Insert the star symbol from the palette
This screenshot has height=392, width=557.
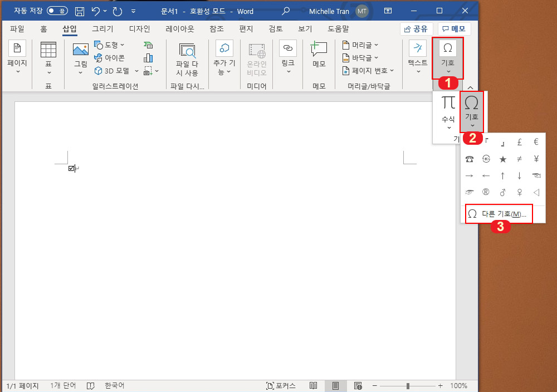(x=502, y=158)
